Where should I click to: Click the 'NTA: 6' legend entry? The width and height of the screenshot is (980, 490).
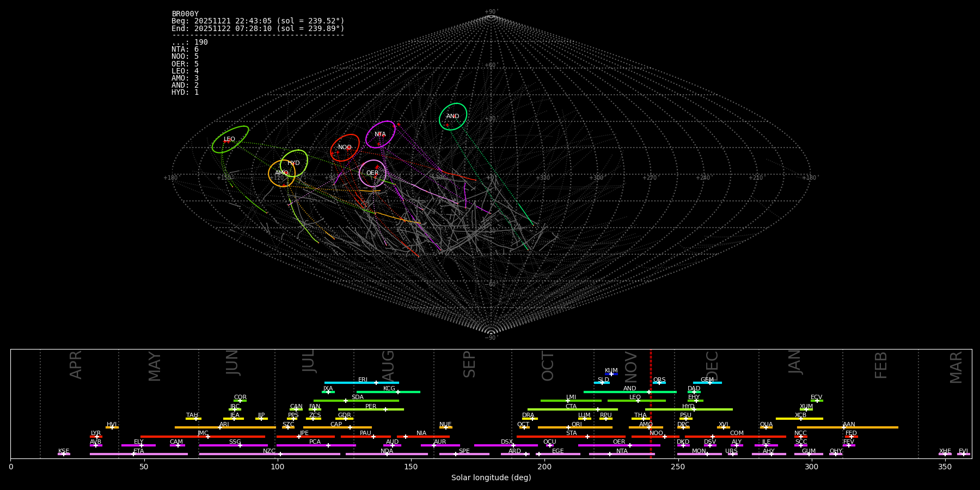[x=185, y=50]
